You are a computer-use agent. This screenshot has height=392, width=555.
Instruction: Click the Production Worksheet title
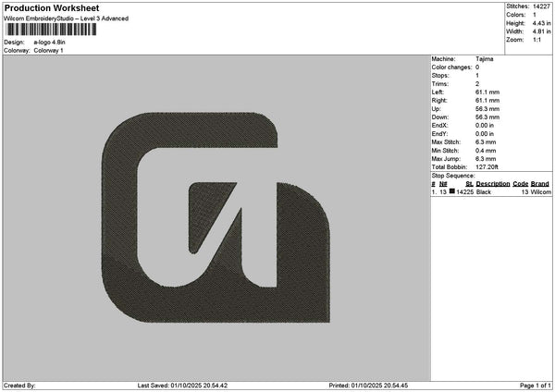pyautogui.click(x=52, y=7)
